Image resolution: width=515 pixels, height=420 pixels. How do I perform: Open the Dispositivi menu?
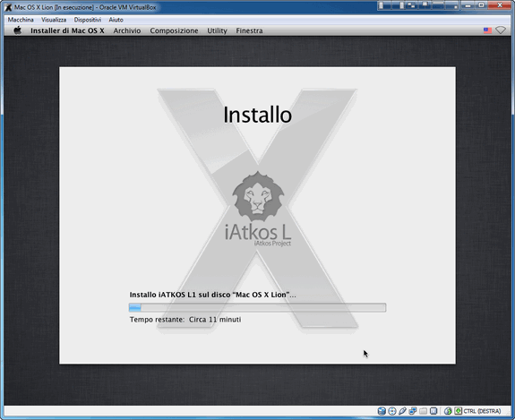click(88, 20)
